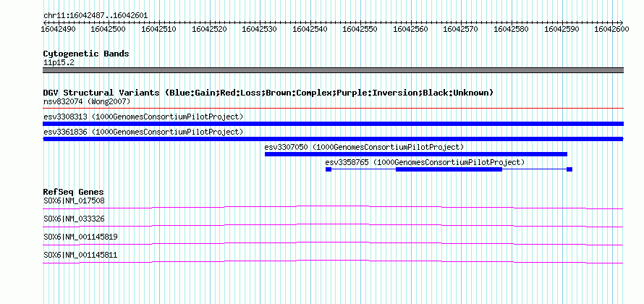This screenshot has width=644, height=304.
Task: Click the chr11:16042487..16042601 region label
Action: pyautogui.click(x=96, y=16)
